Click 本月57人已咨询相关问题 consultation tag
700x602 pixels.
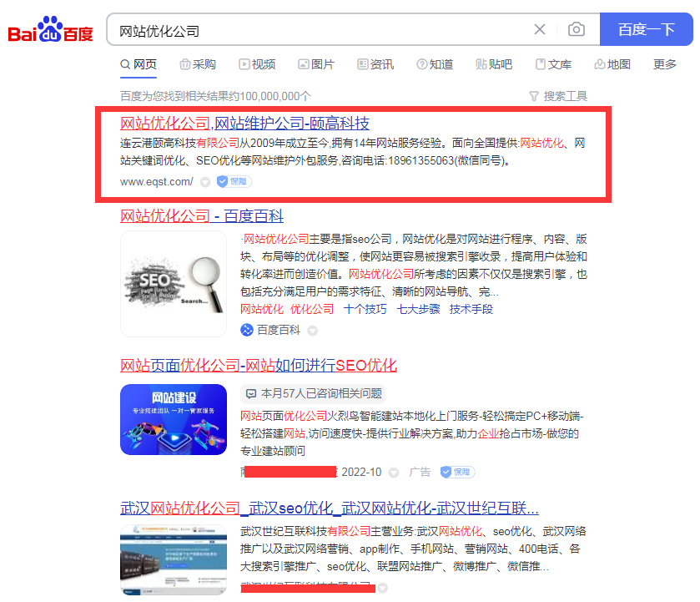313,394
